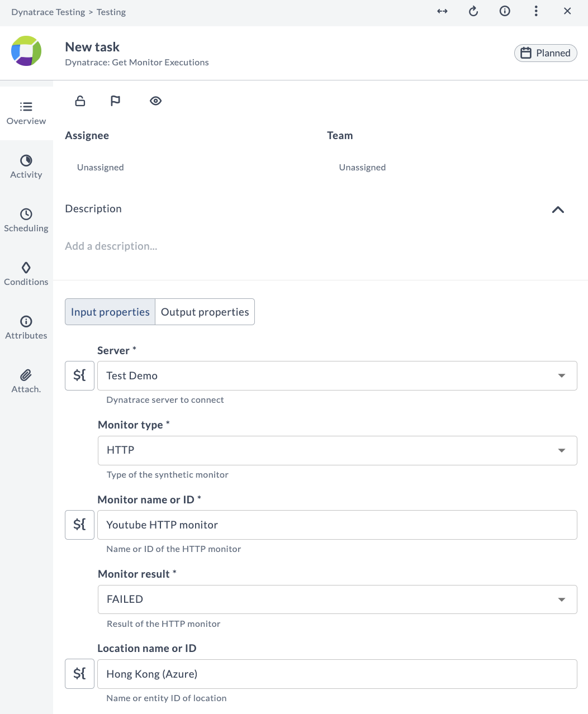
Task: Click the calendar icon in Planned badge
Action: click(x=526, y=53)
